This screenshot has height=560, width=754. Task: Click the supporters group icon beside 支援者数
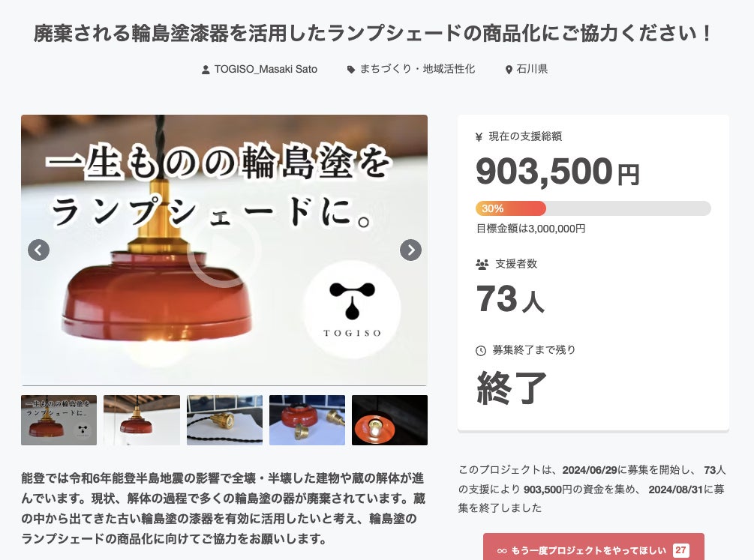(482, 265)
